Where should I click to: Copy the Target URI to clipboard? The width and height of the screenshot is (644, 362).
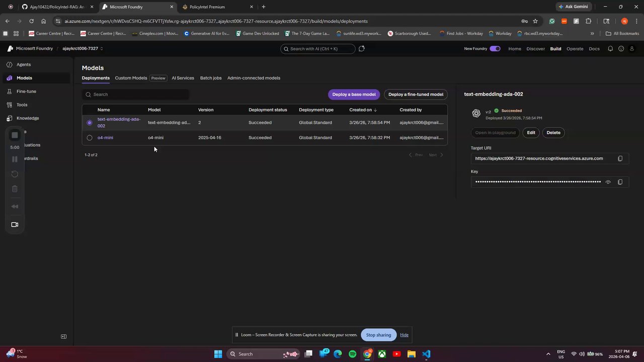pyautogui.click(x=620, y=158)
